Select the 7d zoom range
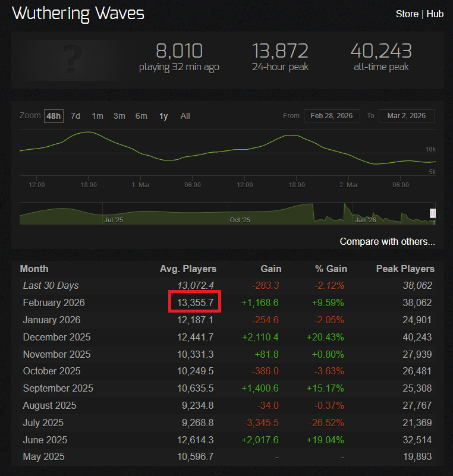 coord(75,116)
